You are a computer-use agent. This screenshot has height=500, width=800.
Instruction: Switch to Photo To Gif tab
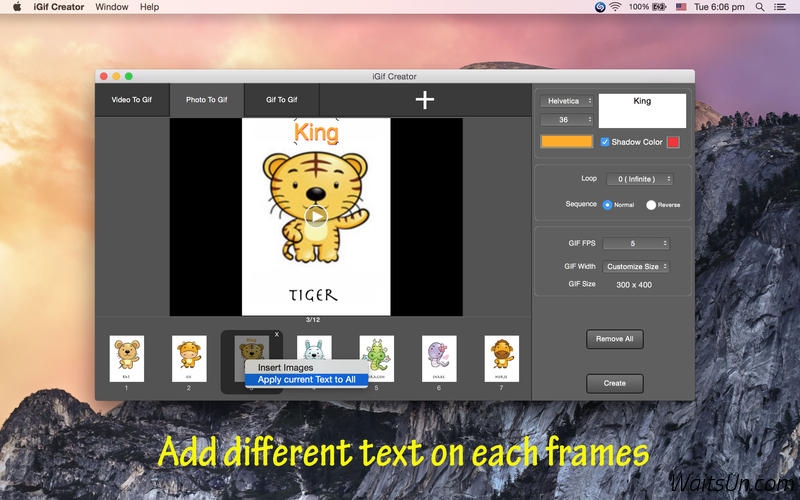(207, 100)
